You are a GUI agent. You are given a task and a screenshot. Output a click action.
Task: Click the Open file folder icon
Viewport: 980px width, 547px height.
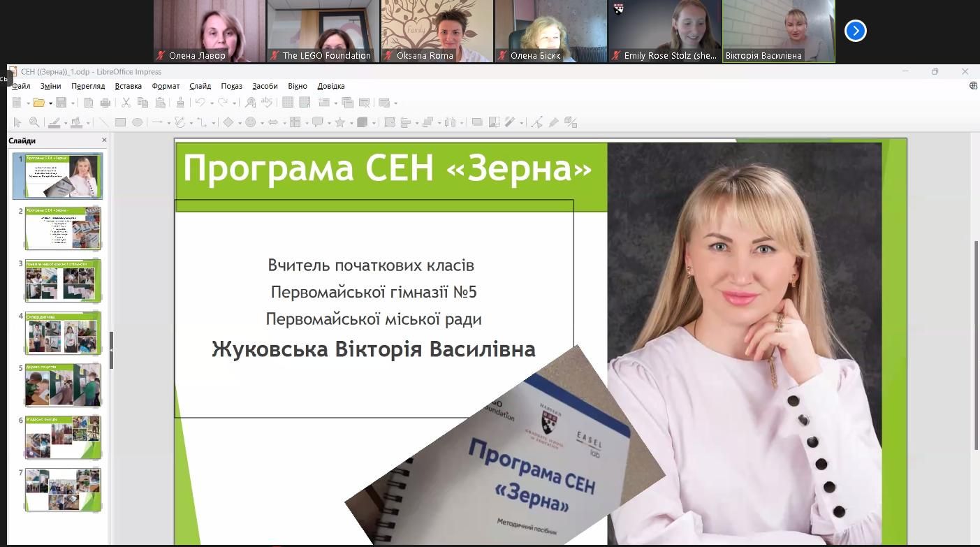coord(39,103)
